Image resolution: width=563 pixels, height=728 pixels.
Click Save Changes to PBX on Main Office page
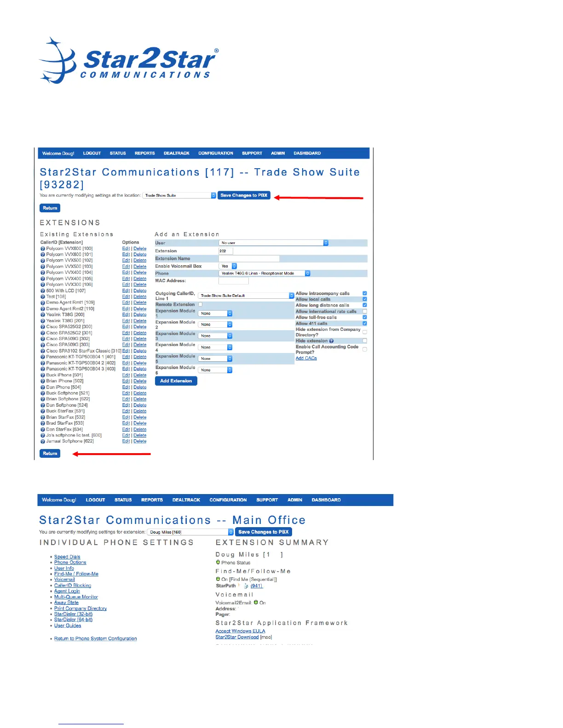[264, 532]
